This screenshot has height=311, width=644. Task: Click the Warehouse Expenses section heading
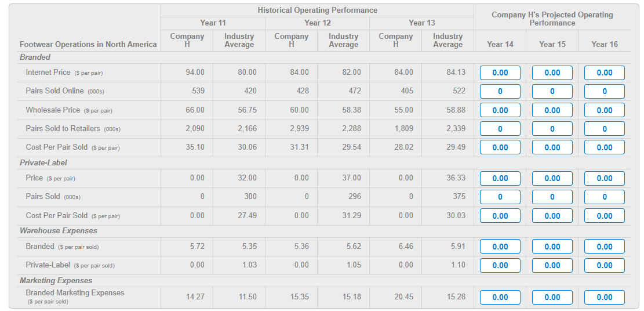pos(59,231)
